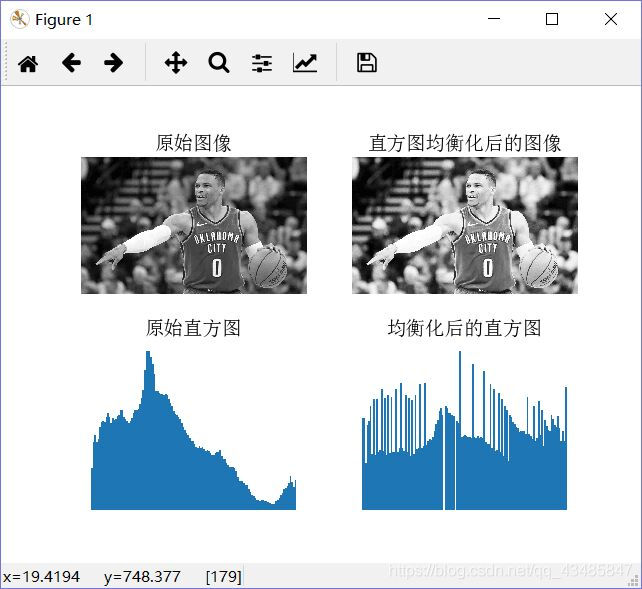This screenshot has width=642, height=589.
Task: Click the equalized image '直方图均衡化后的图像'
Action: click(x=465, y=226)
